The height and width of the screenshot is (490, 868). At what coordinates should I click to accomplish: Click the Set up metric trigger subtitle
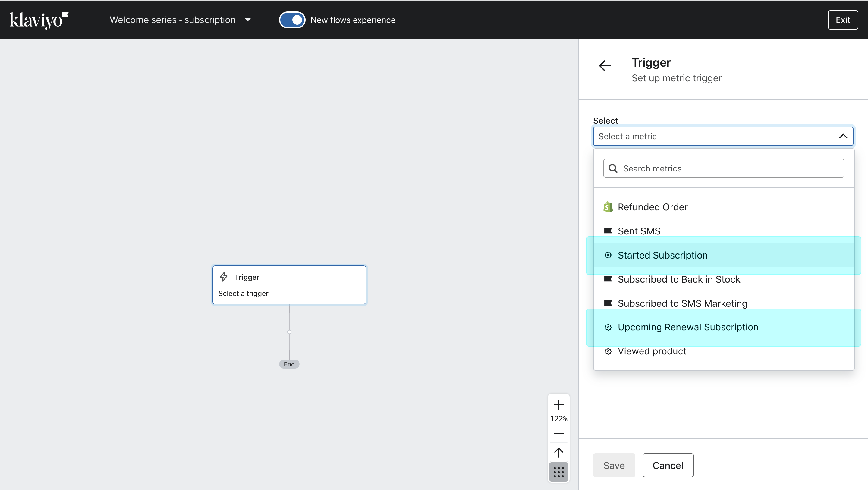(677, 78)
